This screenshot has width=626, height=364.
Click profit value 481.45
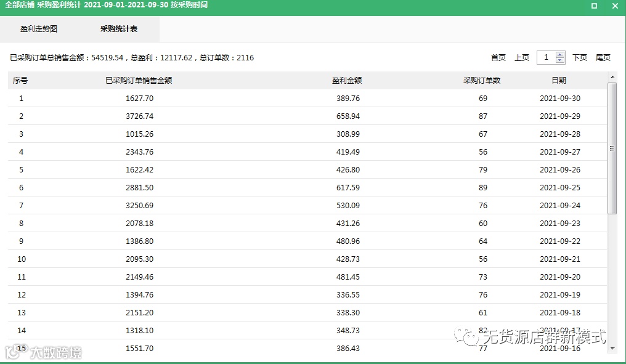(x=348, y=277)
